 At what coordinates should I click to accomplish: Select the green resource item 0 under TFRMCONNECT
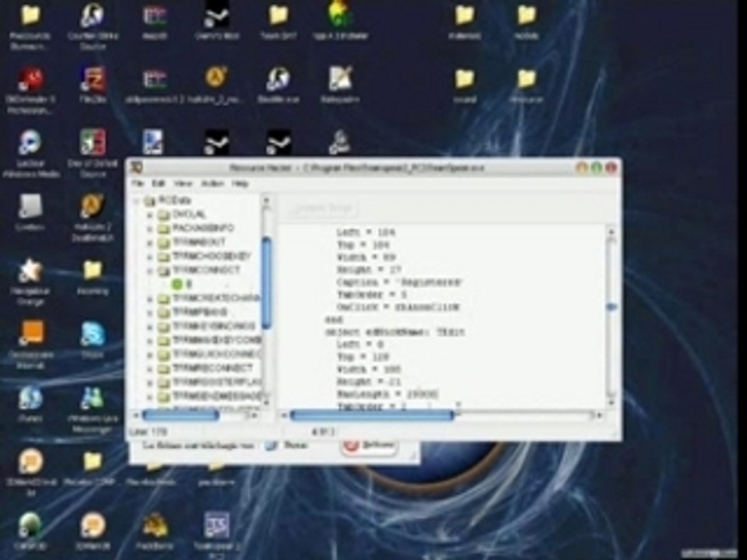tap(177, 285)
